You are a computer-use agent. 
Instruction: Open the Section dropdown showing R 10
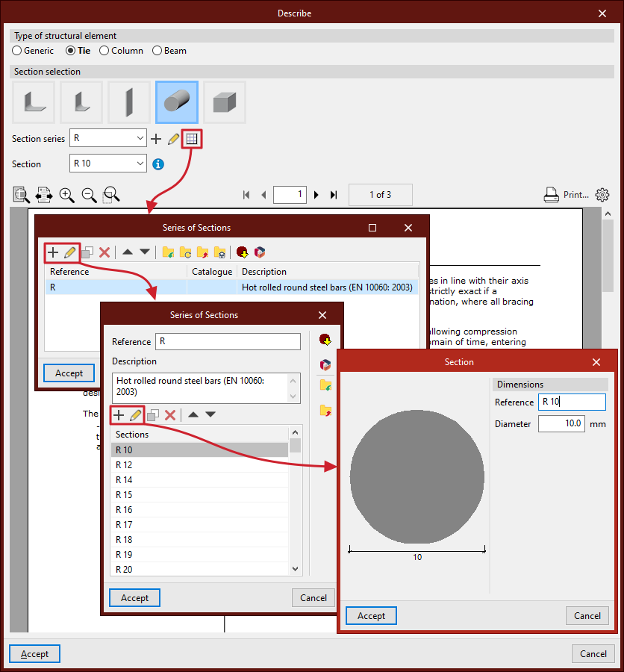coord(108,164)
